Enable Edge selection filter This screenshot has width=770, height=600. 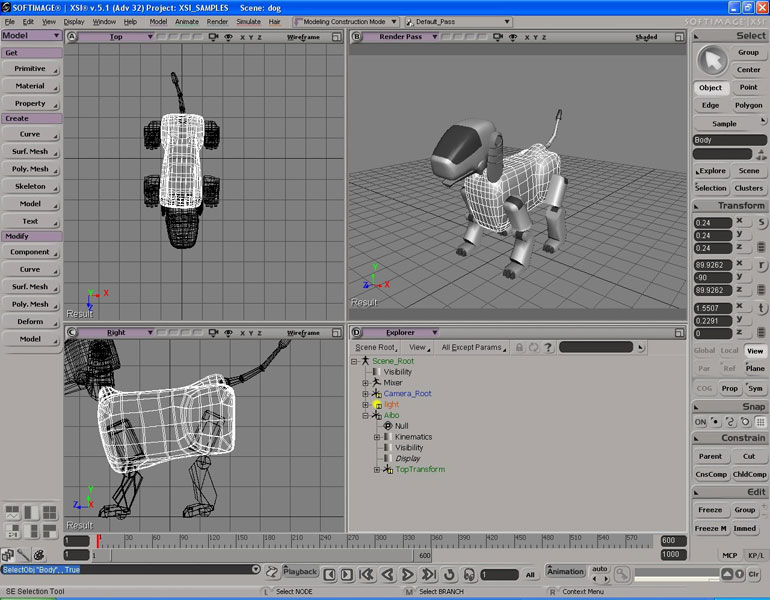(x=711, y=105)
